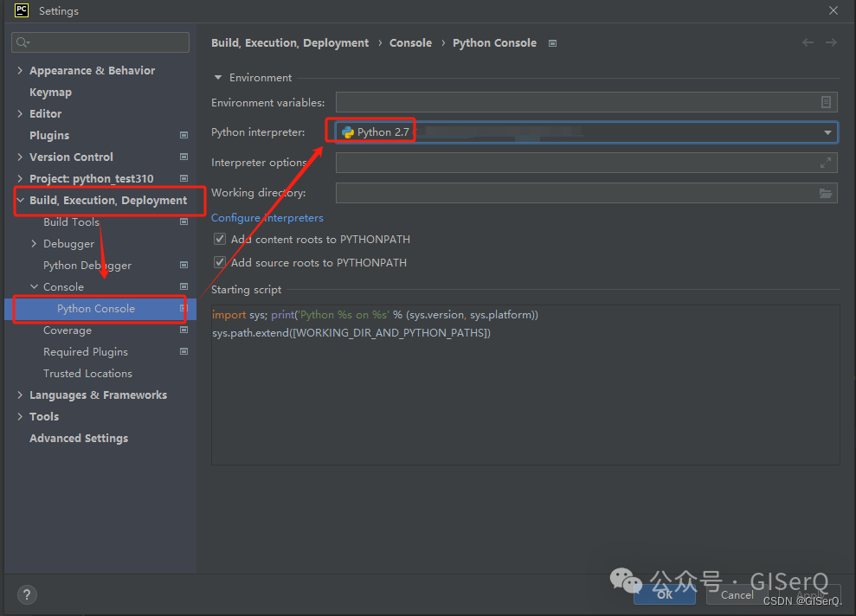Screen dimensions: 856x616
Task: Close the Settings dialog
Action: click(x=833, y=10)
